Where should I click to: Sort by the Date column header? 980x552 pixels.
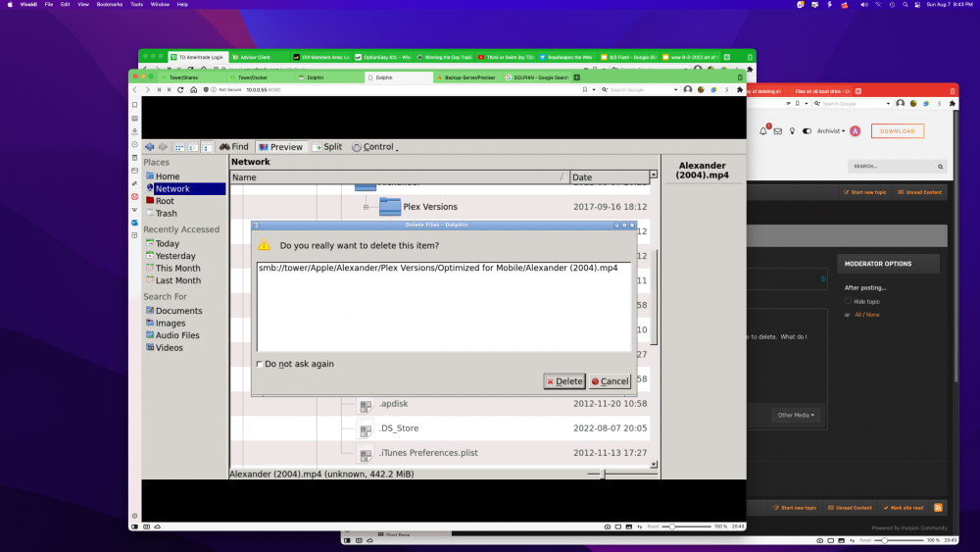click(x=610, y=177)
